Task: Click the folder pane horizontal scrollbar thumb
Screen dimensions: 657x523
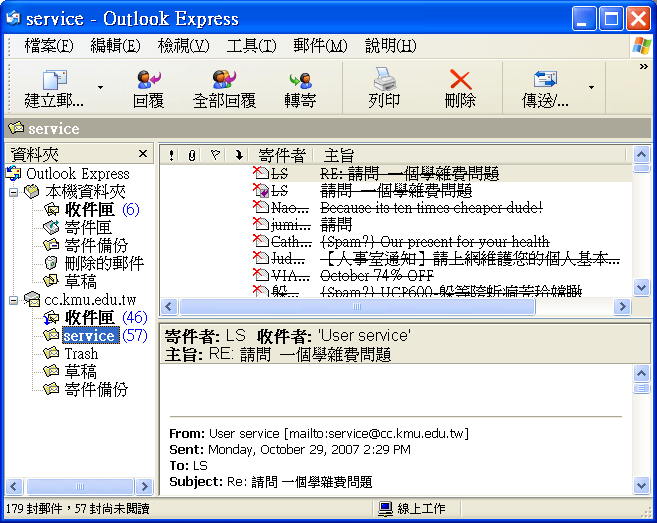Action: [x=80, y=486]
